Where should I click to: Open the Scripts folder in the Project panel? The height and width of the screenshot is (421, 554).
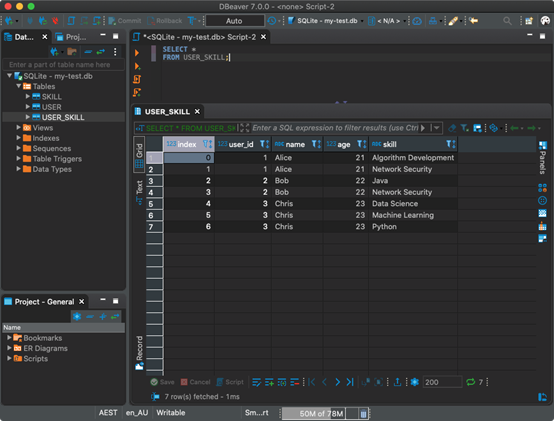pyautogui.click(x=36, y=358)
